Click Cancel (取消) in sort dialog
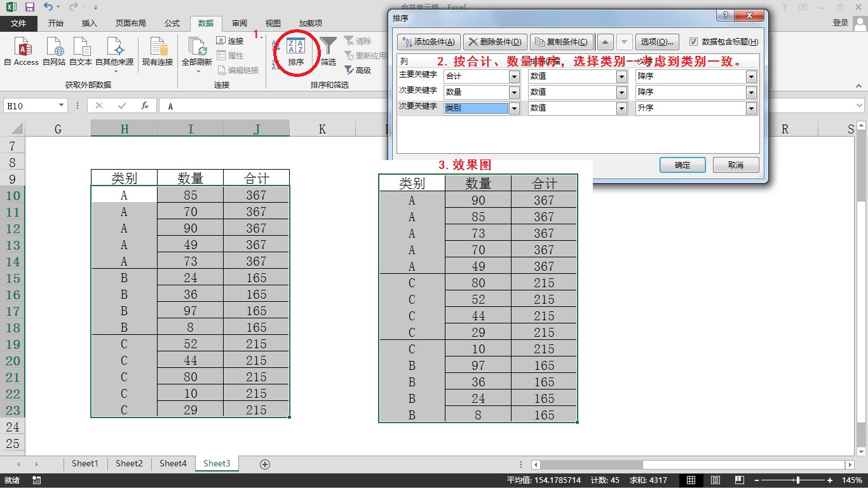The image size is (868, 488). 736,165
